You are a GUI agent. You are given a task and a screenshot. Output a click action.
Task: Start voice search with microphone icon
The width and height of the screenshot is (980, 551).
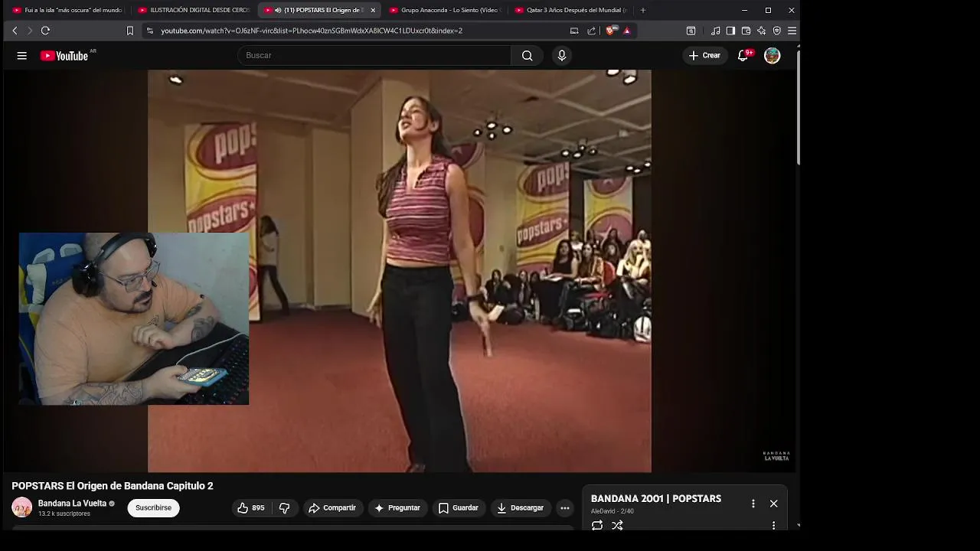pyautogui.click(x=562, y=55)
